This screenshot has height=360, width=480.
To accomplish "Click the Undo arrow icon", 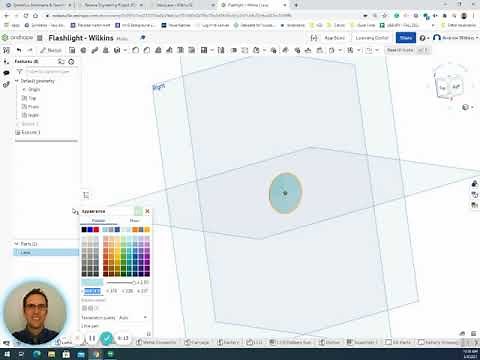I will 19,50.
